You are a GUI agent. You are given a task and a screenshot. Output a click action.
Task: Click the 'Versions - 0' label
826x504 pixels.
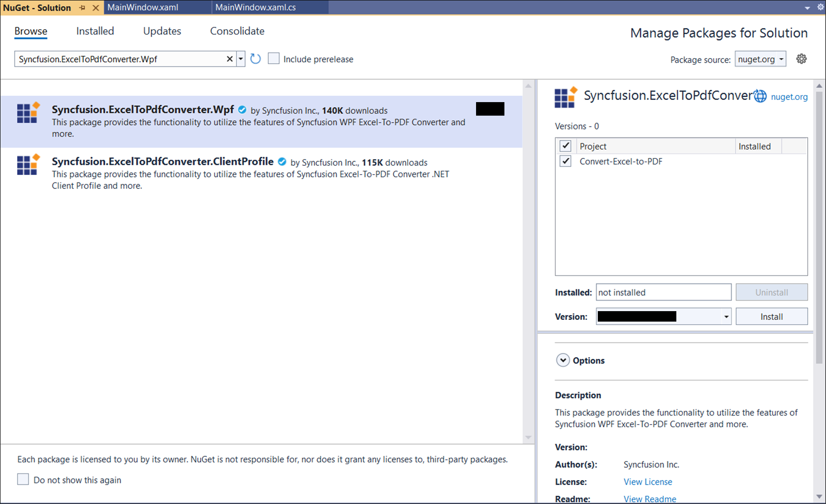point(577,126)
